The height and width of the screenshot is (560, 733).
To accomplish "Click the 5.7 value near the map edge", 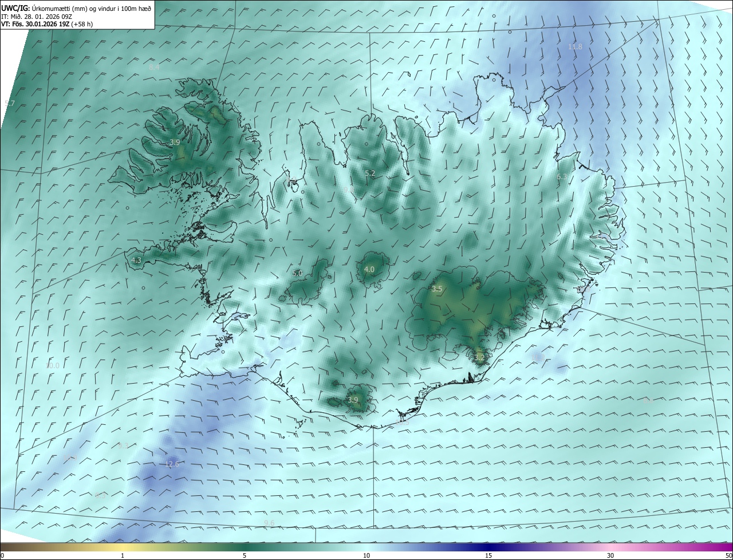I will 9,103.
